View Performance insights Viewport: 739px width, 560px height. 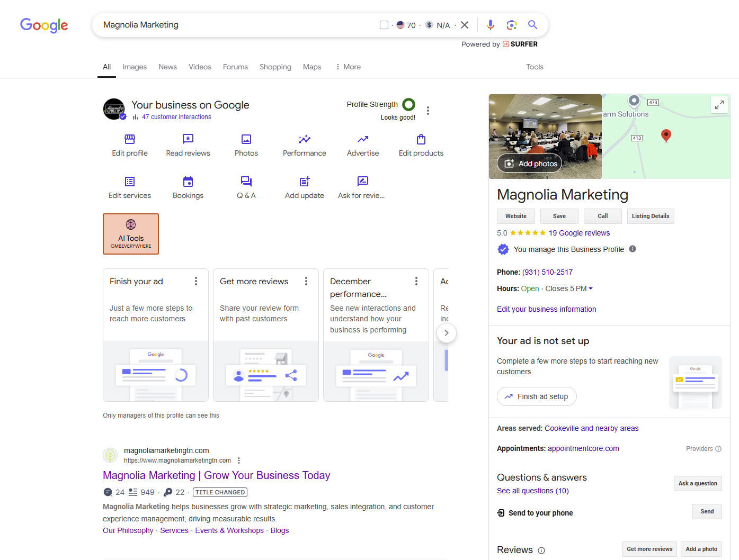[x=305, y=146]
